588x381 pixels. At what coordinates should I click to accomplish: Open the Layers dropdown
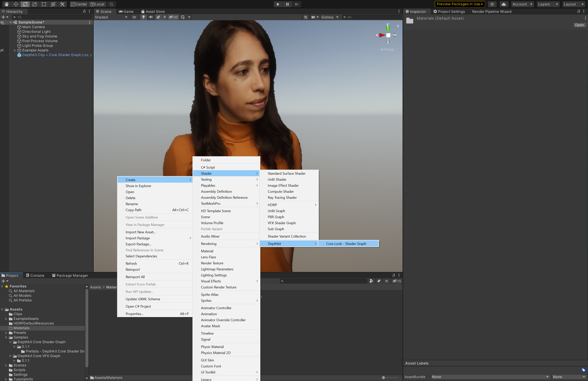tap(548, 4)
